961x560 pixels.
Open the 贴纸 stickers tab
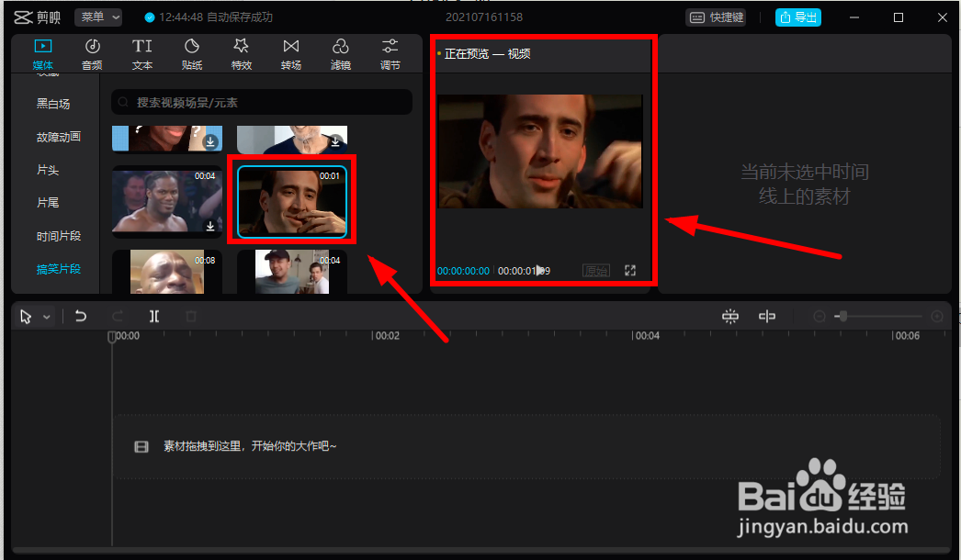point(192,54)
